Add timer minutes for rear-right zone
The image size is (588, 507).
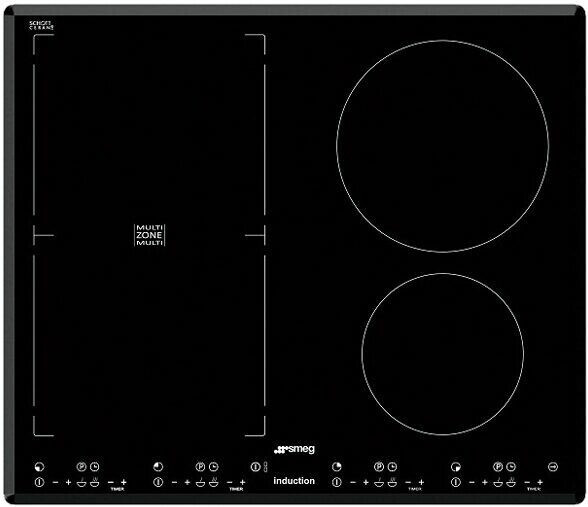pyautogui.click(x=421, y=482)
